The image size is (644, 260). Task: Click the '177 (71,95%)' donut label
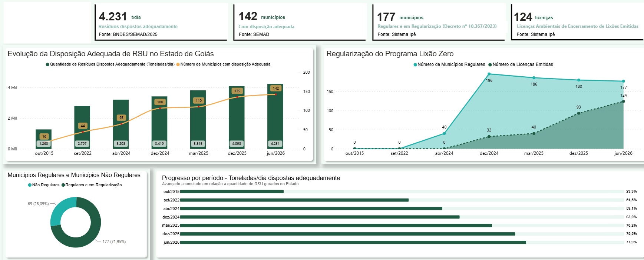click(x=114, y=242)
